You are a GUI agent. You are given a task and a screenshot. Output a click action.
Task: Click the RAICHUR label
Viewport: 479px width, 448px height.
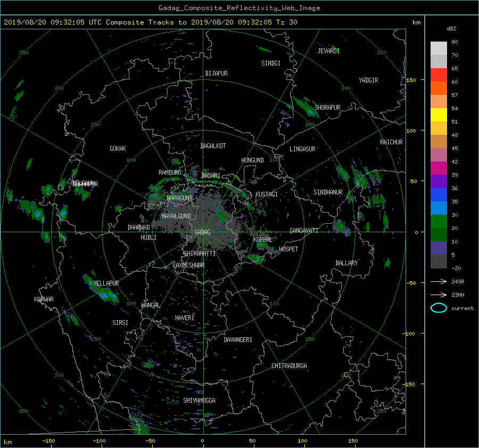[391, 142]
